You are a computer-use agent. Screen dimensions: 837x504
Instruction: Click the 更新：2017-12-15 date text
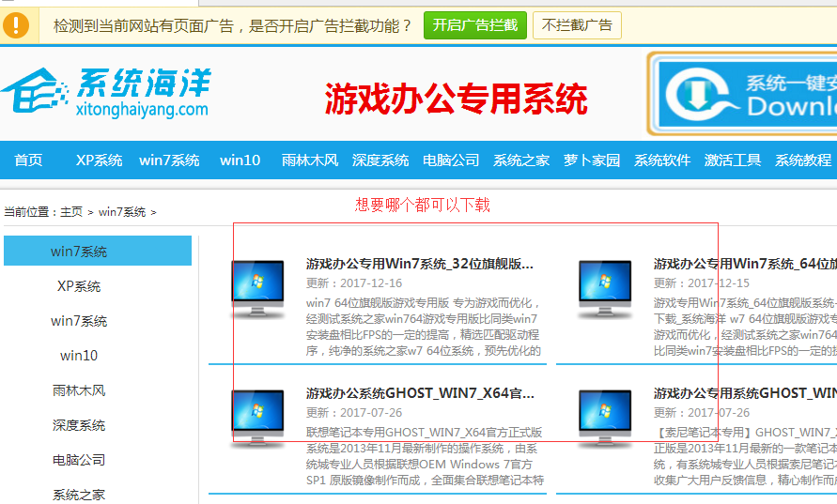(702, 283)
